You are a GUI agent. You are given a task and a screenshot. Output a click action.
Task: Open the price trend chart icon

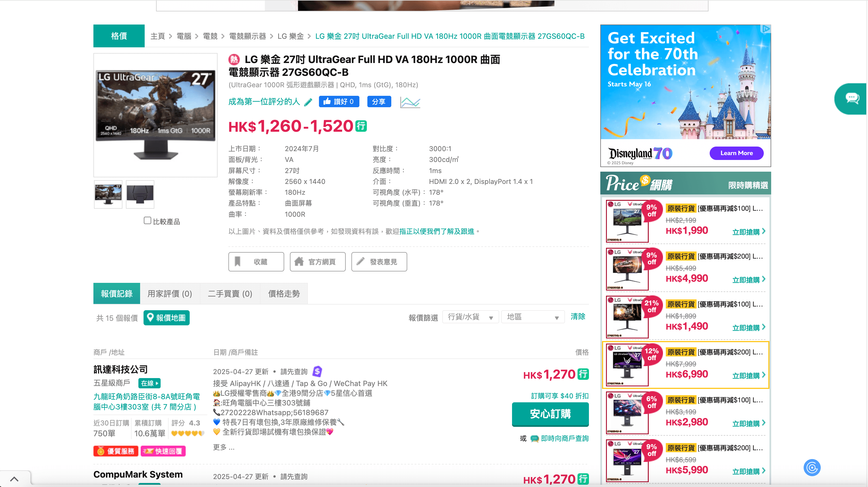(410, 102)
